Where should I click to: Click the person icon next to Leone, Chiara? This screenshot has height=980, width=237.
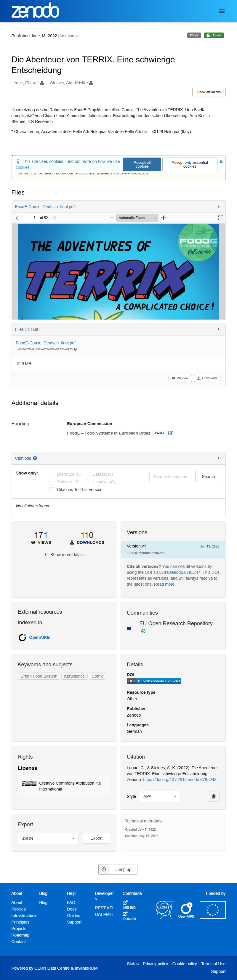click(42, 82)
